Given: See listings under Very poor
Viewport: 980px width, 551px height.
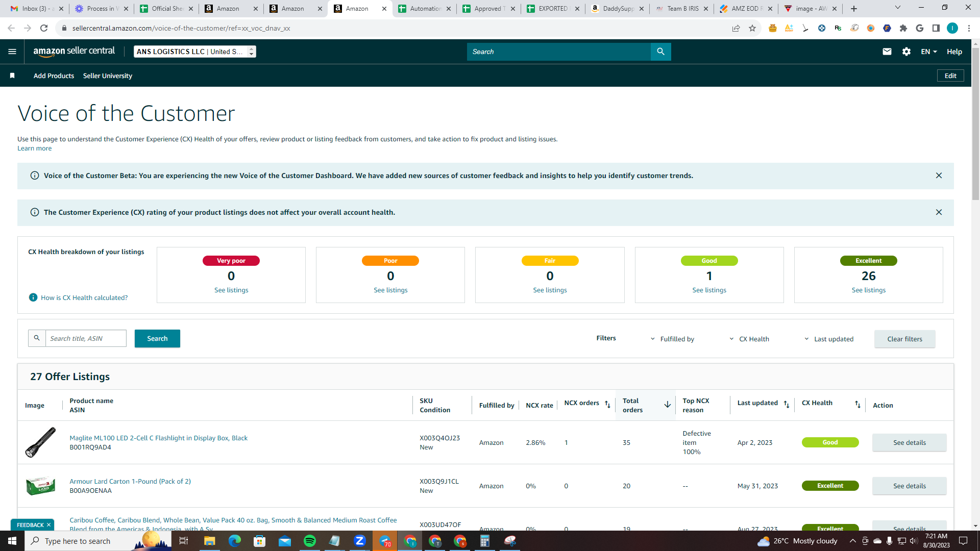Looking at the screenshot, I should coord(231,290).
